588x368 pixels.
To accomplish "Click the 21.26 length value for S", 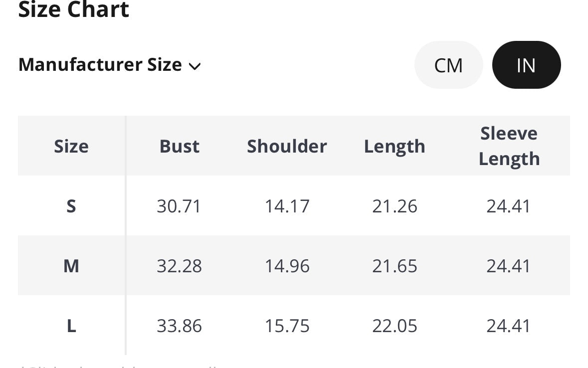I will point(394,206).
